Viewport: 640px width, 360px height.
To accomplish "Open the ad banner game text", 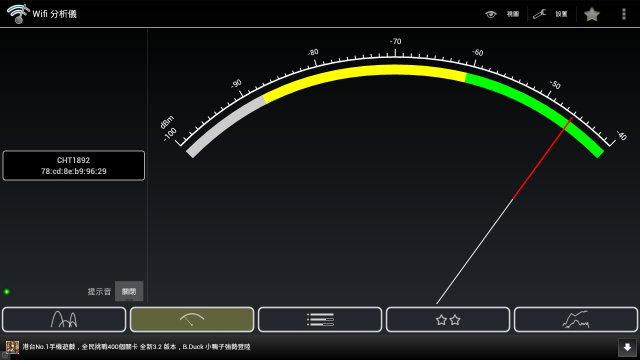I will coord(136,347).
